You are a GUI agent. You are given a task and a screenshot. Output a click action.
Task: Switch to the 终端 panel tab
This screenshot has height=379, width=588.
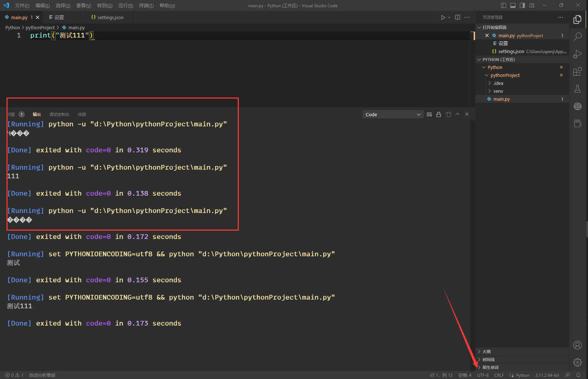(82, 114)
